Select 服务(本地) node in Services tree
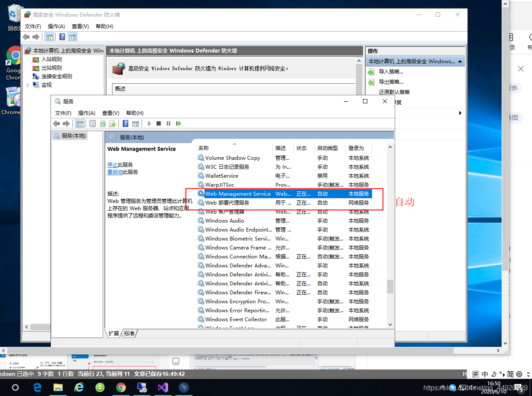 tap(70, 135)
